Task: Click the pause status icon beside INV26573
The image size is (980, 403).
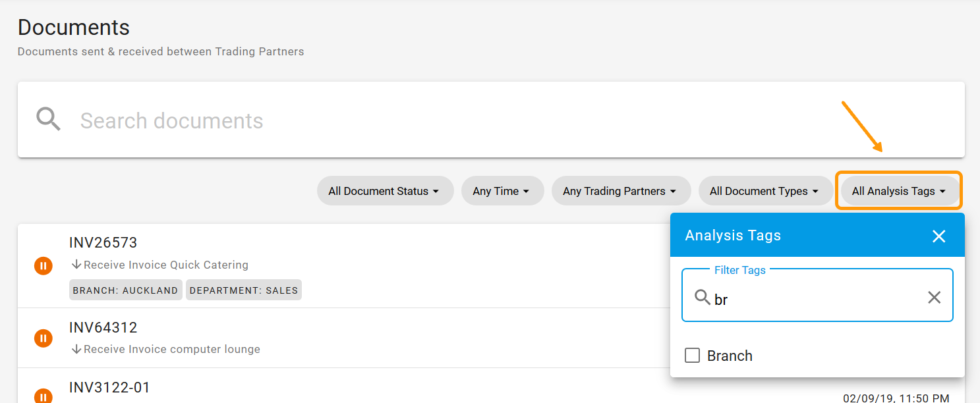Action: point(43,265)
